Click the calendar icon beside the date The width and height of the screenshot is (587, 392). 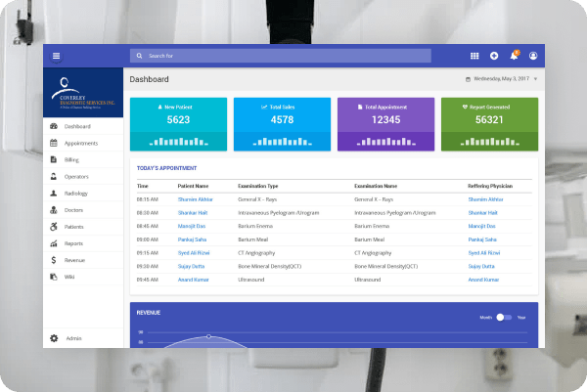[468, 79]
